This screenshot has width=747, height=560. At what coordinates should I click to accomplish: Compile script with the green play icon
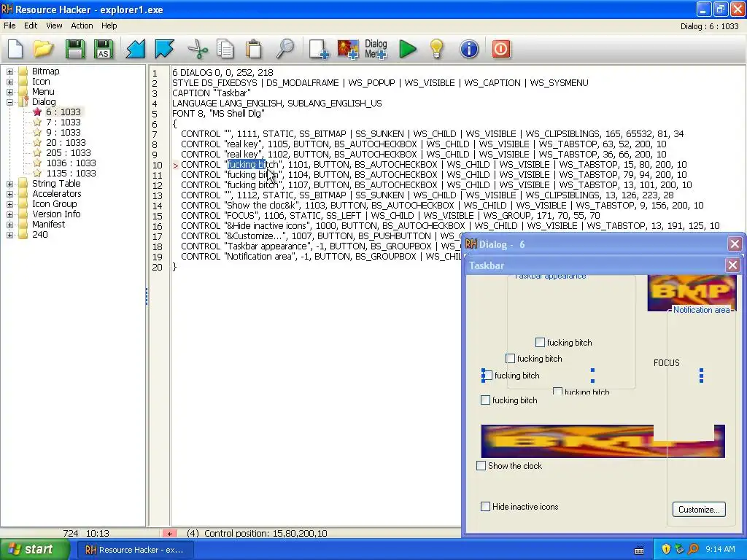pyautogui.click(x=408, y=49)
